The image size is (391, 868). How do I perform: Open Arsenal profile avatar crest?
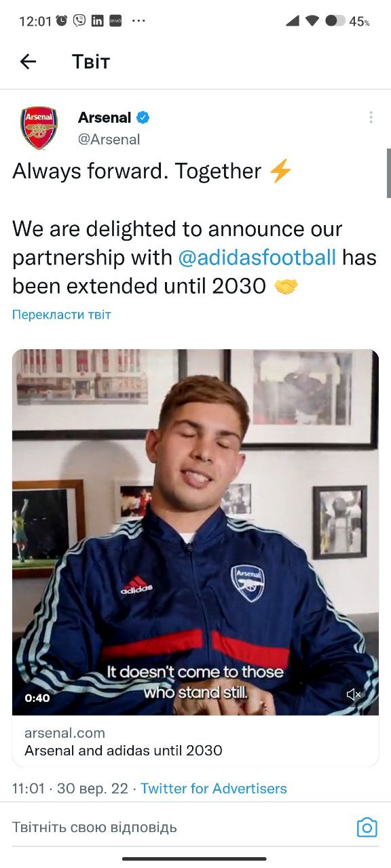click(x=39, y=127)
